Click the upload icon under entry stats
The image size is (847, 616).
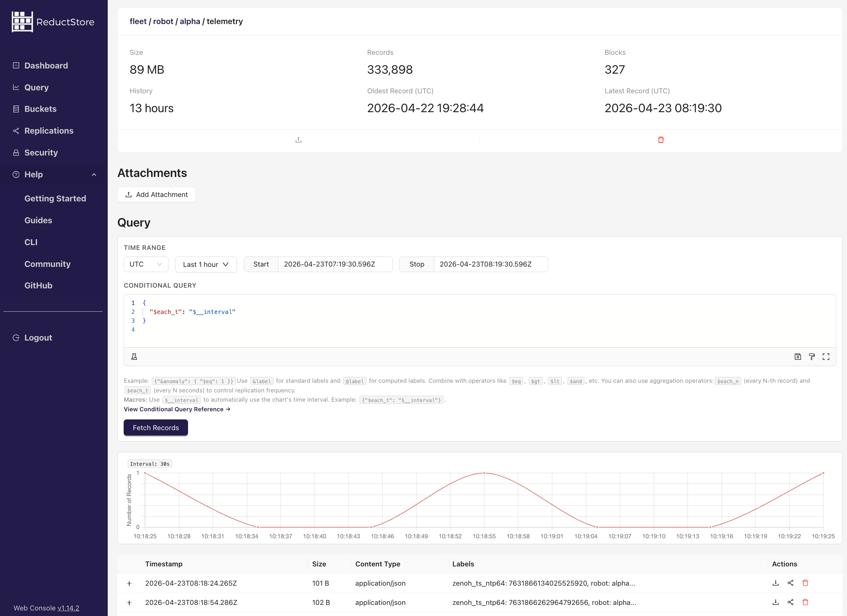click(x=298, y=140)
